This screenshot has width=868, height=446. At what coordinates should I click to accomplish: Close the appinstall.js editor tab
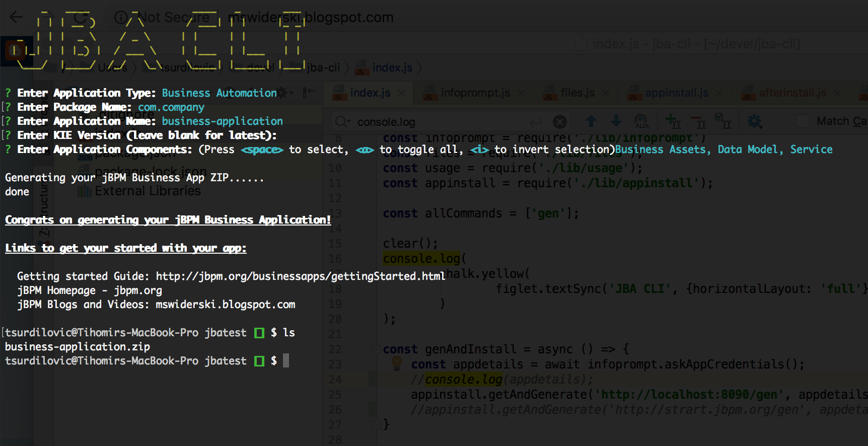[719, 93]
